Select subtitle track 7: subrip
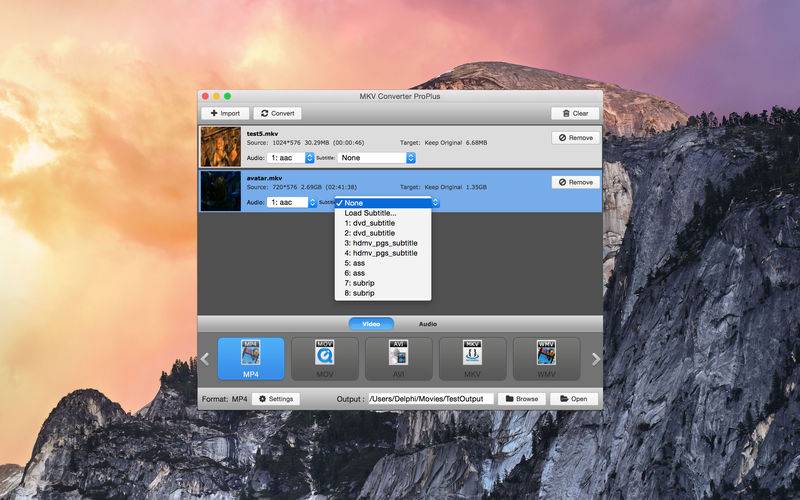The height and width of the screenshot is (500, 800). pos(383,283)
